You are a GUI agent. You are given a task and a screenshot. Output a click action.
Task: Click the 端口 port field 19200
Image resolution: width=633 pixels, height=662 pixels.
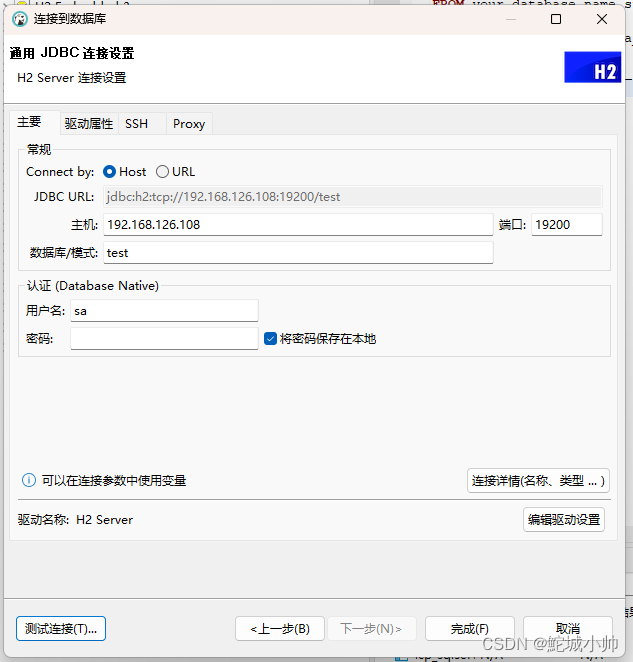click(567, 225)
